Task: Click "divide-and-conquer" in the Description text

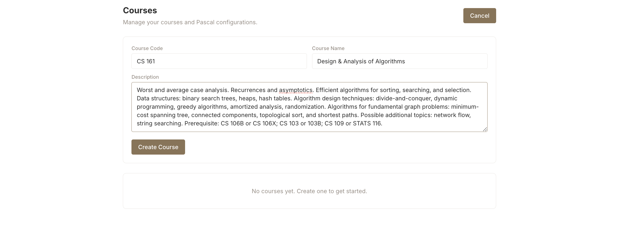Action: point(403,99)
